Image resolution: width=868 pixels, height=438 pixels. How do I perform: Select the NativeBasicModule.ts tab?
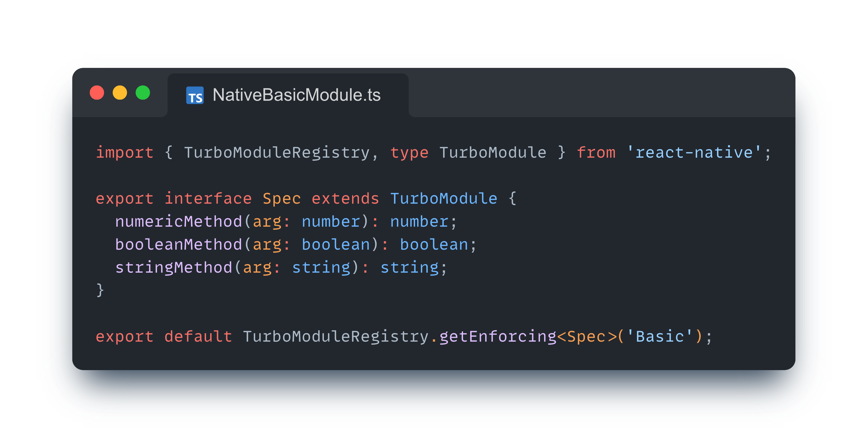(296, 95)
